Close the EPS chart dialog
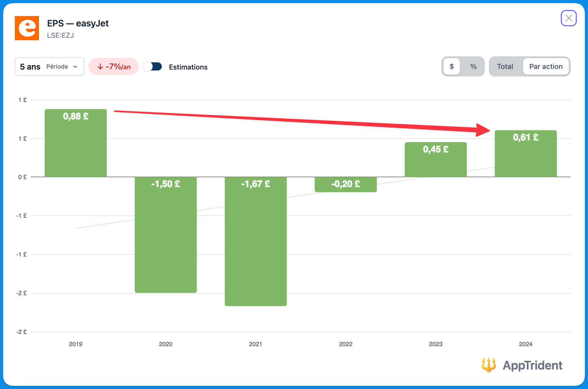The image size is (588, 389). (568, 18)
